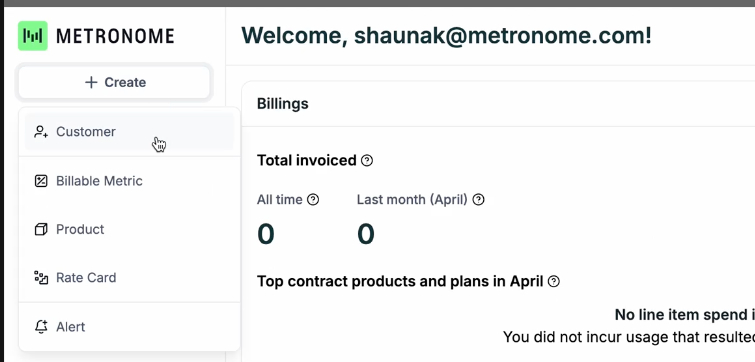The width and height of the screenshot is (755, 362).
Task: Click help icon by Top contract products
Action: (554, 281)
